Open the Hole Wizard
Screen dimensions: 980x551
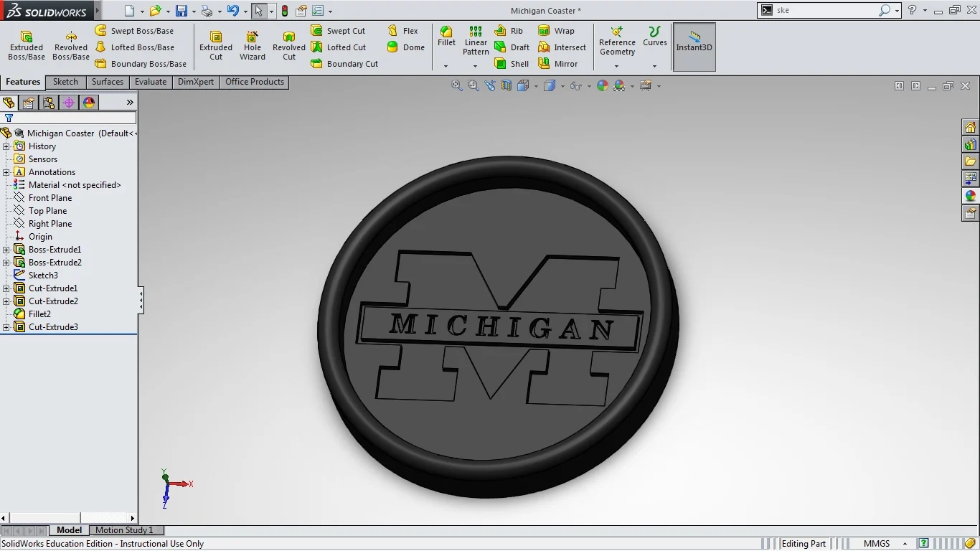[x=253, y=46]
